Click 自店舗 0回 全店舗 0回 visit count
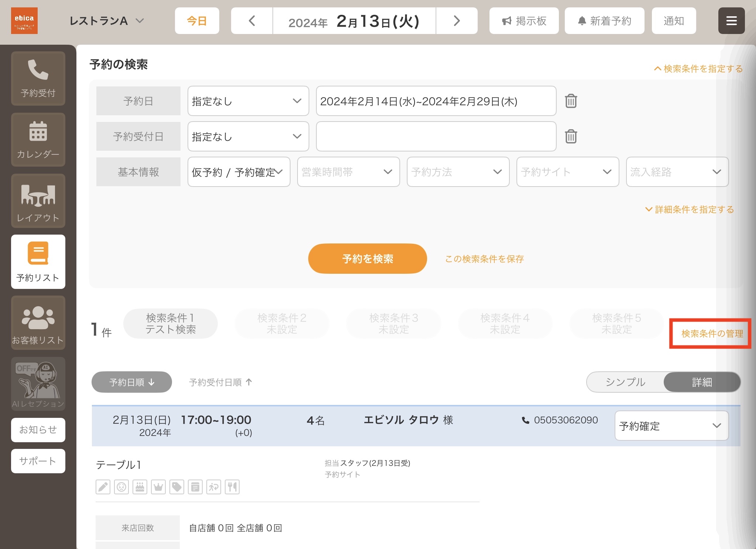Screen dimensions: 756x549 point(236,528)
